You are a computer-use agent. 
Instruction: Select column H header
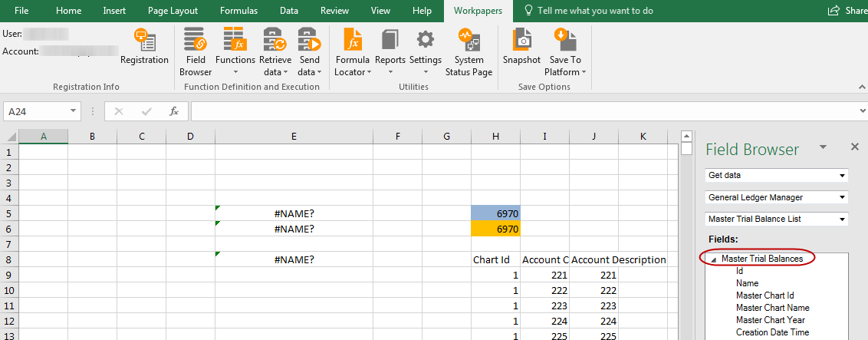click(x=495, y=136)
